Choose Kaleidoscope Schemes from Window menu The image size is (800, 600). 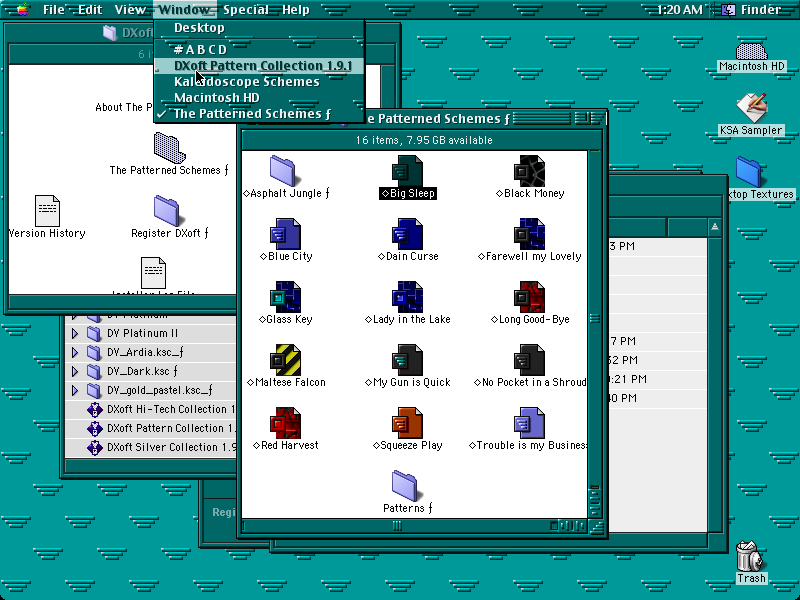coord(259,82)
